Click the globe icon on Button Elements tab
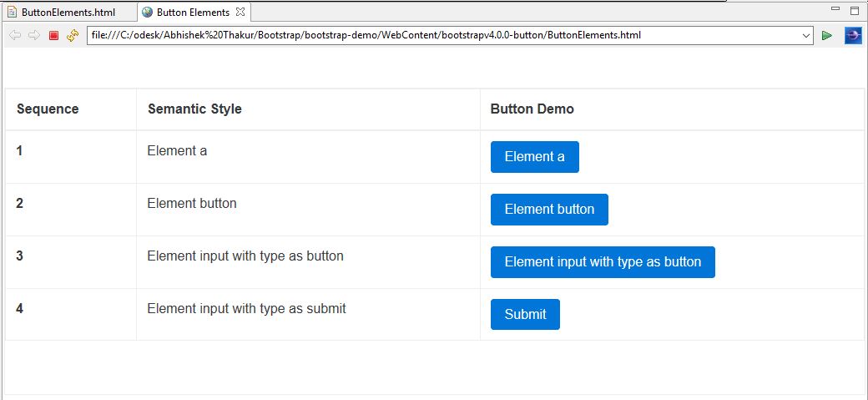Screen dimensions: 868x400 [147, 13]
